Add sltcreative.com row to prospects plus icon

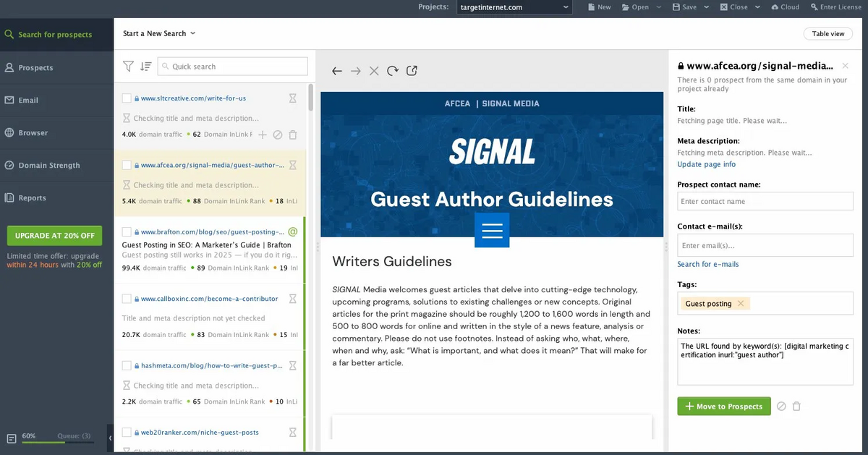point(263,135)
